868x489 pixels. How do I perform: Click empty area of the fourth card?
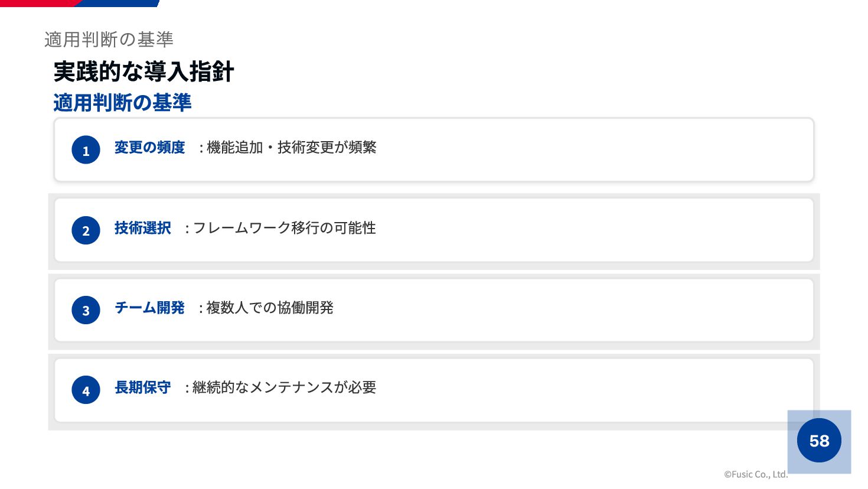pos(590,390)
